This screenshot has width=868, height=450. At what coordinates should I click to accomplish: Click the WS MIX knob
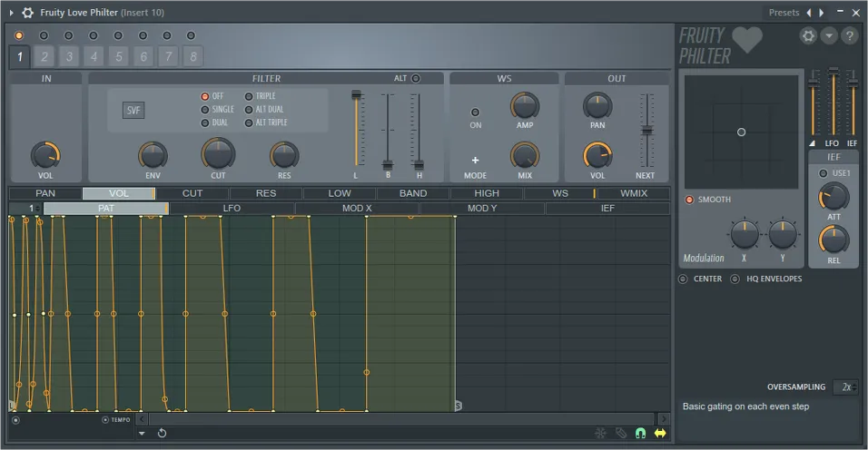[x=525, y=155]
